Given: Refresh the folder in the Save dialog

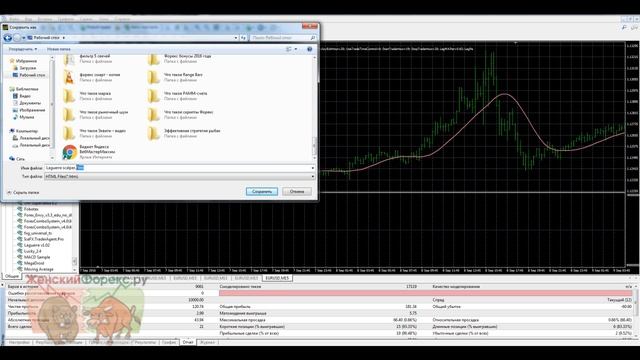Looking at the screenshot, I should [x=243, y=38].
